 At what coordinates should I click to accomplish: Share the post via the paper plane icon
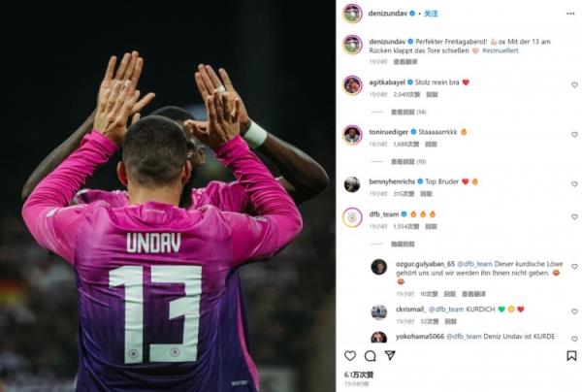click(x=390, y=355)
